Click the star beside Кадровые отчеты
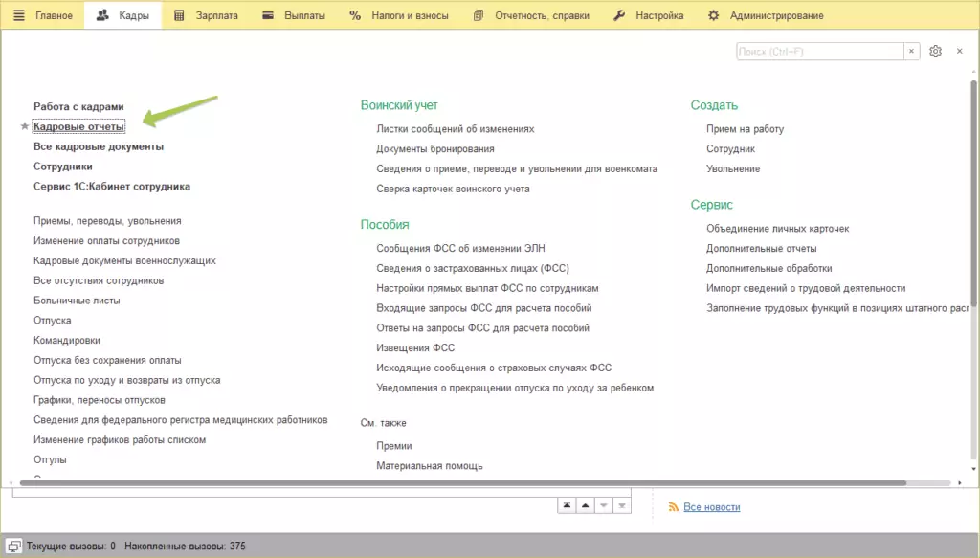 (x=25, y=126)
